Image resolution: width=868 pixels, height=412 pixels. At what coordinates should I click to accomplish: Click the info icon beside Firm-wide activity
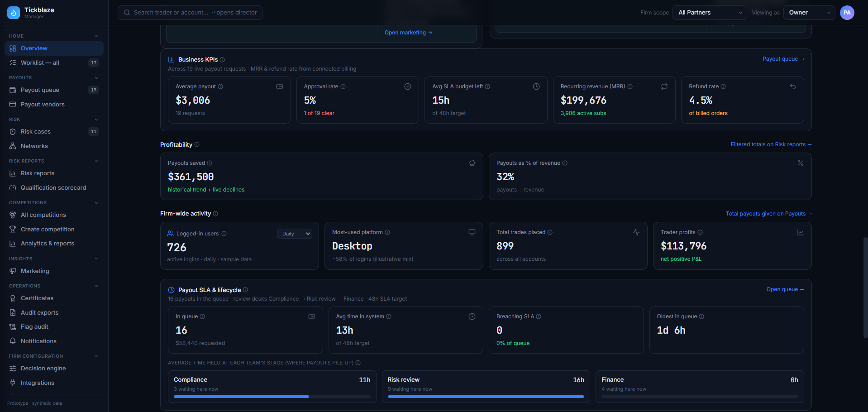(215, 214)
